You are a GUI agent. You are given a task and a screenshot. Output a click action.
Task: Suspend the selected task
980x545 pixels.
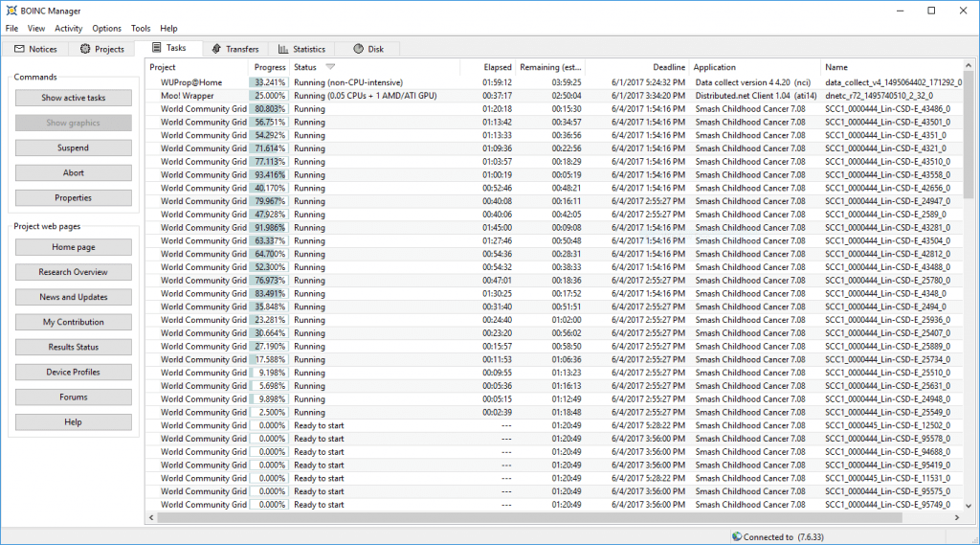point(73,148)
